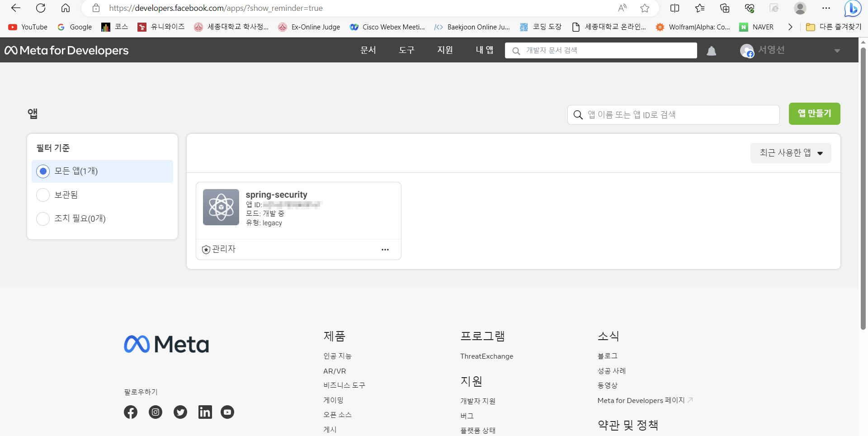Open the 최근 사용한 앱 sort dropdown
Viewport: 868px width, 436px height.
pos(791,153)
